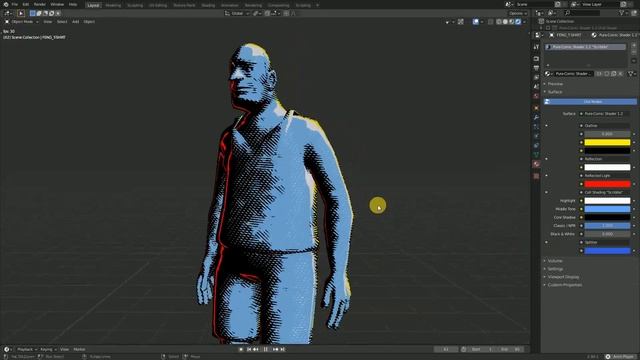The height and width of the screenshot is (360, 640).
Task: Open the viewport Add menu
Action: coord(76,22)
